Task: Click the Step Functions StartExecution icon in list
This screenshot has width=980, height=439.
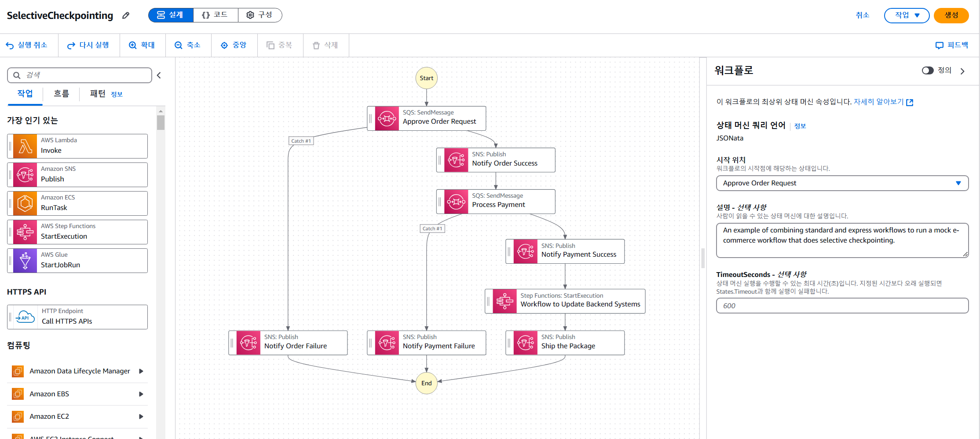Action: click(25, 232)
